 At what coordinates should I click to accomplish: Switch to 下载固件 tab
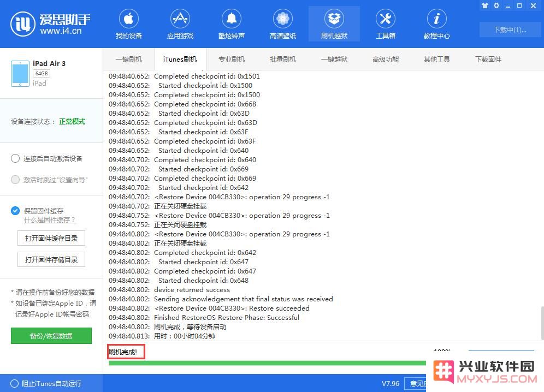488,60
